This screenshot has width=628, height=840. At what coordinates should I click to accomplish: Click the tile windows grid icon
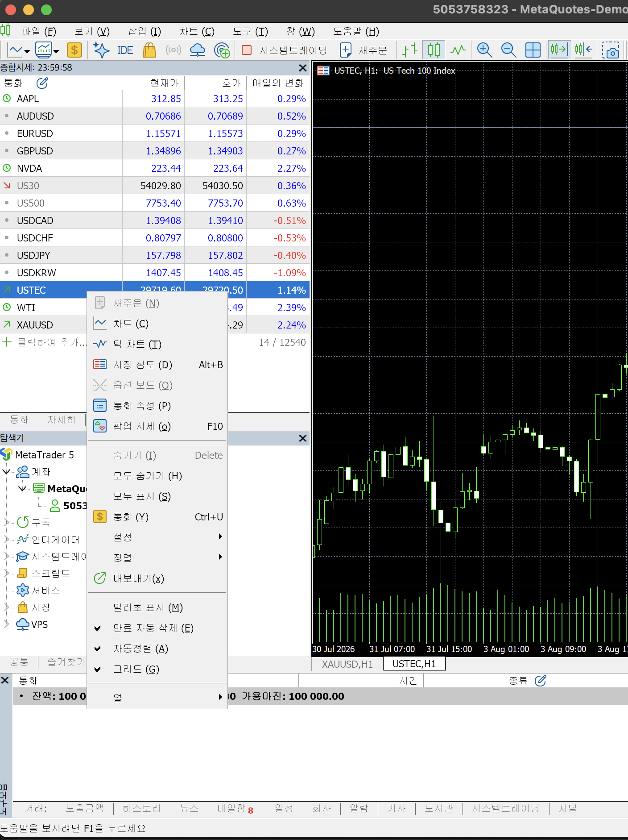tap(533, 50)
